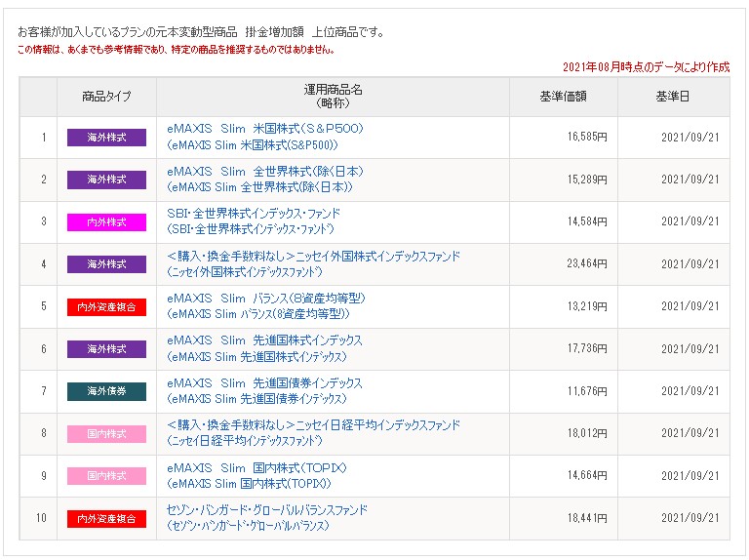Click 内外資産複合 badge in row 10
This screenshot has width=749, height=560.
[x=106, y=519]
